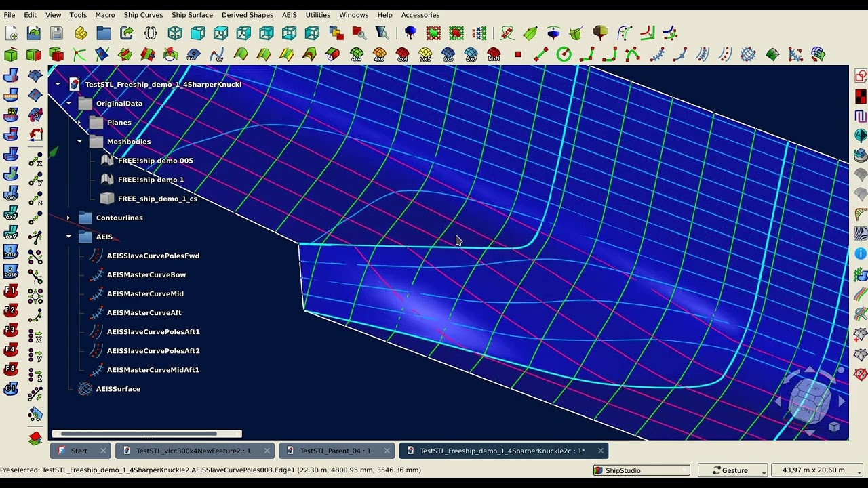Open the File menu
This screenshot has height=488, width=868.
tap(9, 15)
